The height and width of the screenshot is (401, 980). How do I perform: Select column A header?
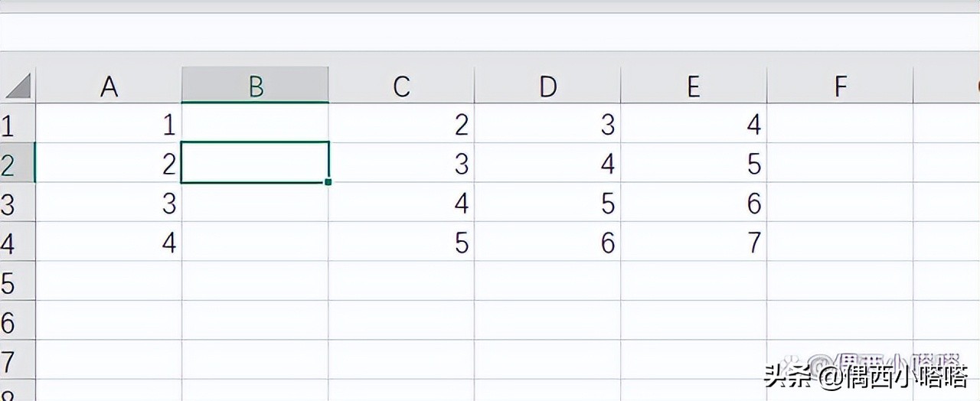click(x=109, y=86)
